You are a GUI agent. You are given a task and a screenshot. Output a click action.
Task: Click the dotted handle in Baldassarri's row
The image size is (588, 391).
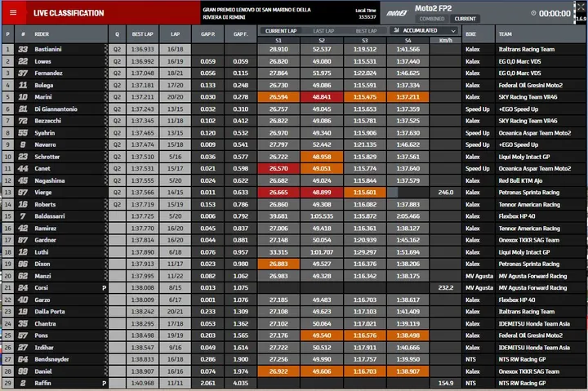pos(105,216)
